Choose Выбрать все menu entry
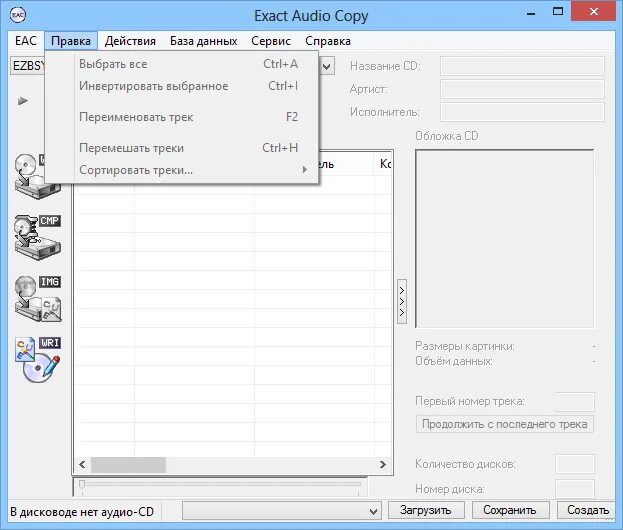The image size is (623, 530). (182, 64)
